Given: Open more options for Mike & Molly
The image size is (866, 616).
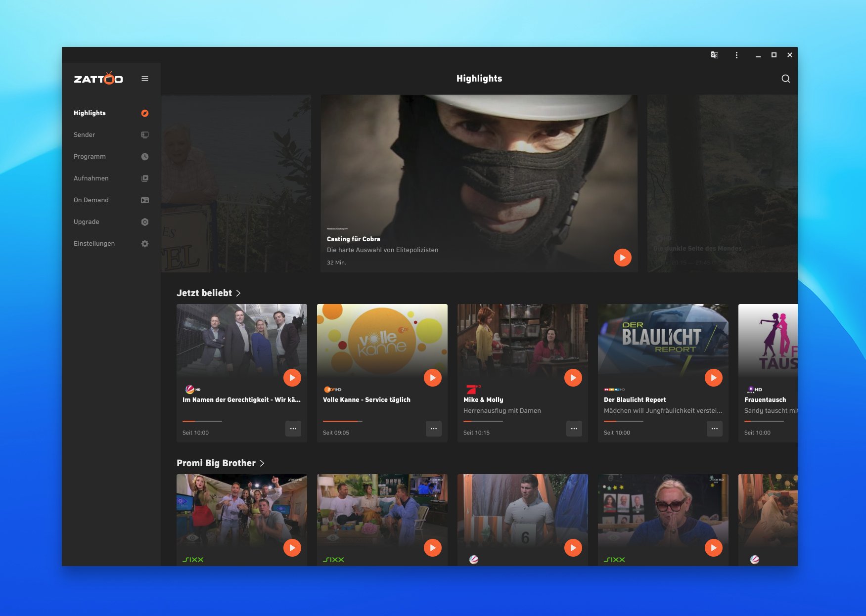Looking at the screenshot, I should 574,429.
